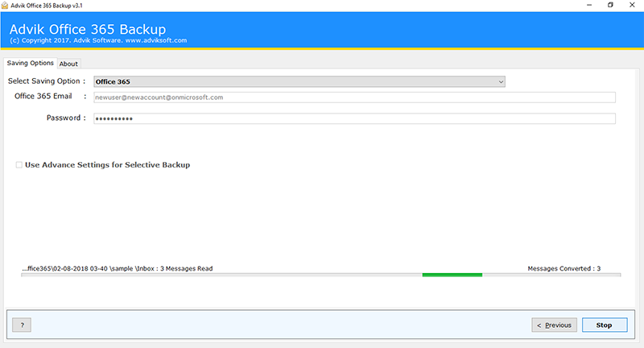Click the Password input field
Viewport: 644px width, 348px height.
point(354,118)
